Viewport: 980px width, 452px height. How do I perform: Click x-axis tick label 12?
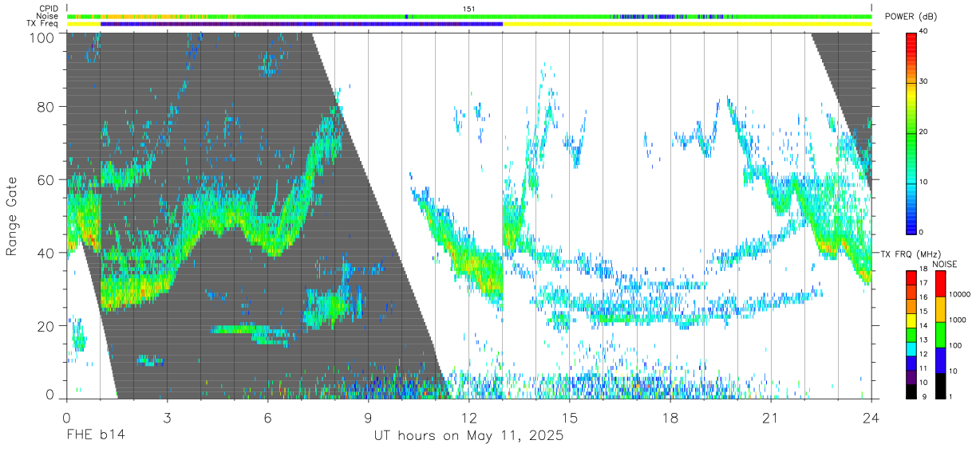click(x=469, y=418)
